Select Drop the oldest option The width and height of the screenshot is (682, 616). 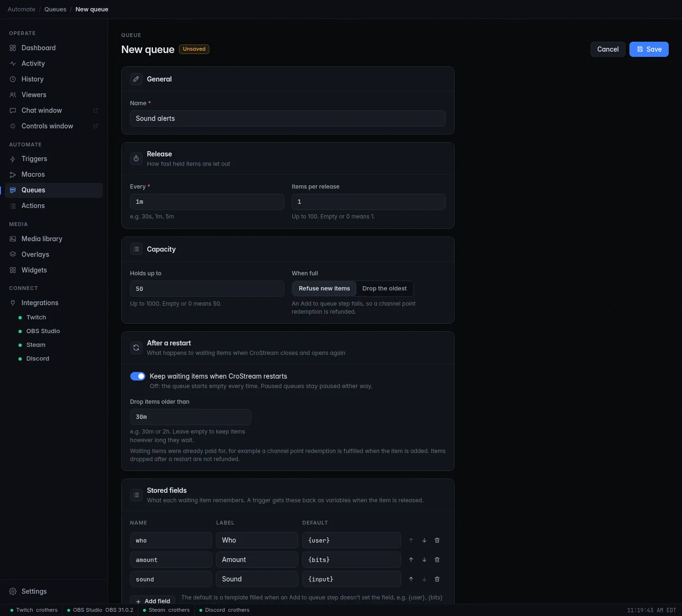(x=385, y=289)
